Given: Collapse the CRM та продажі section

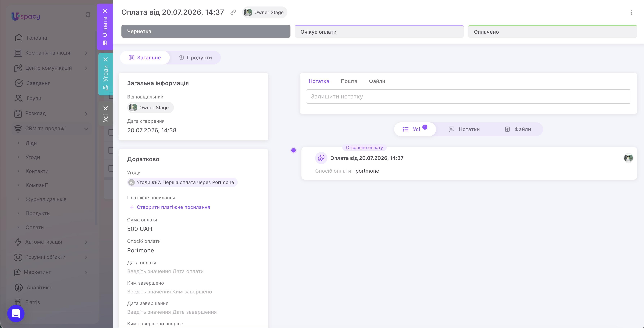Looking at the screenshot, I should pos(86,129).
